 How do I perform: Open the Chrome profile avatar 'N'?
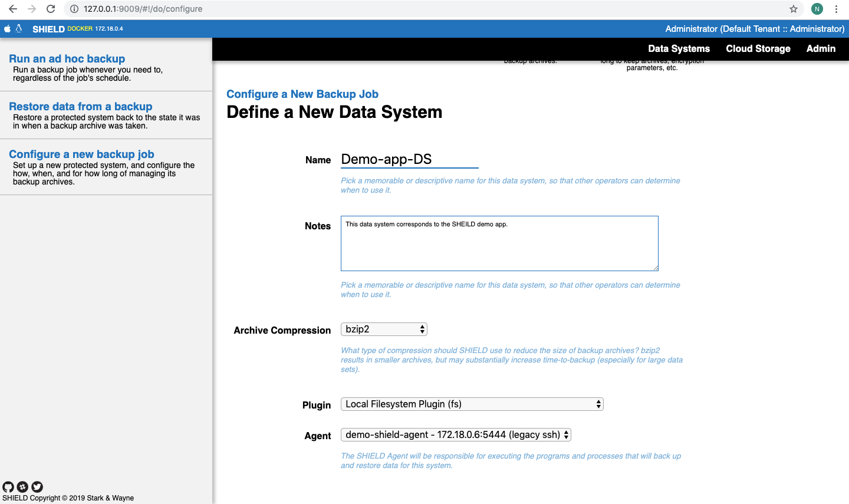click(x=817, y=9)
